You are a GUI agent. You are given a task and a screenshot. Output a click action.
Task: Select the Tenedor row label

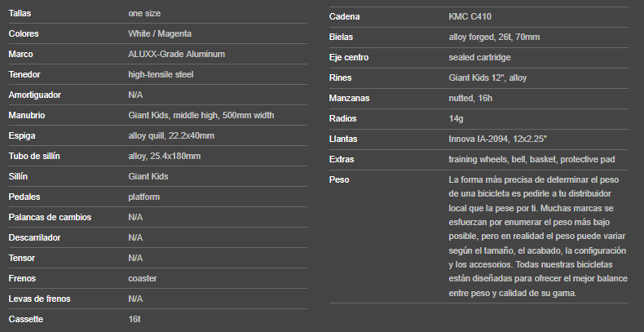[x=24, y=75]
